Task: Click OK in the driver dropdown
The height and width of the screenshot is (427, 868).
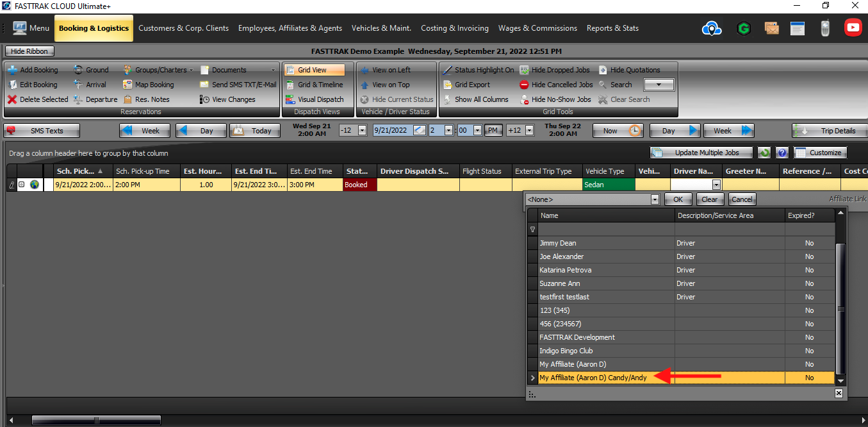Action: 678,199
